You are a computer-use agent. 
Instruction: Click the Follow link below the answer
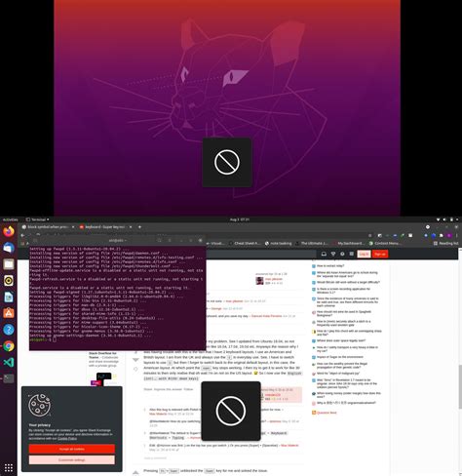188,389
